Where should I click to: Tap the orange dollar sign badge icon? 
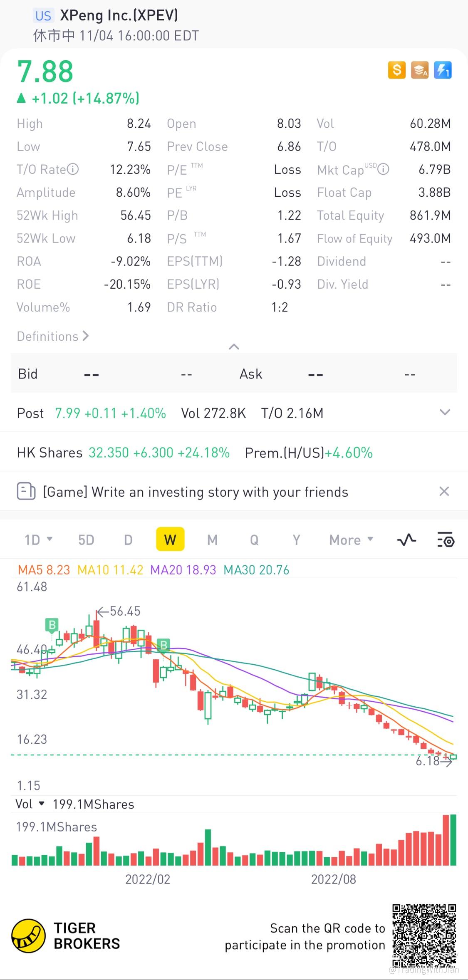[396, 70]
